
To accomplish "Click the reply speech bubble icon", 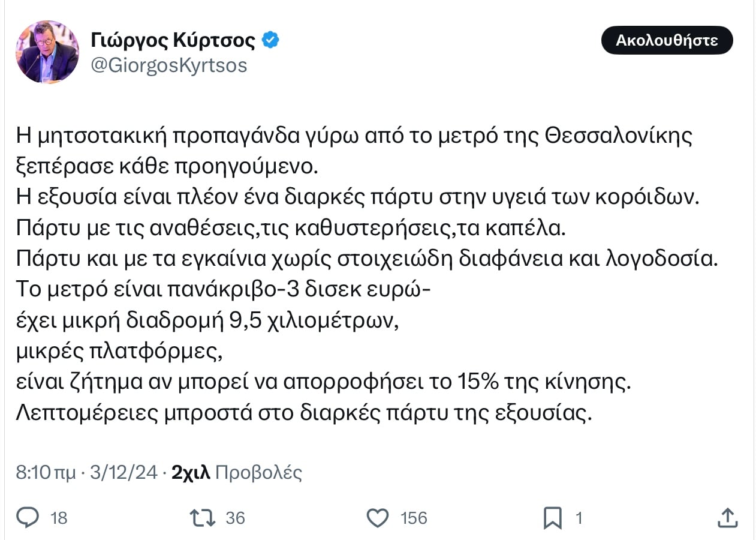I will pos(28,517).
